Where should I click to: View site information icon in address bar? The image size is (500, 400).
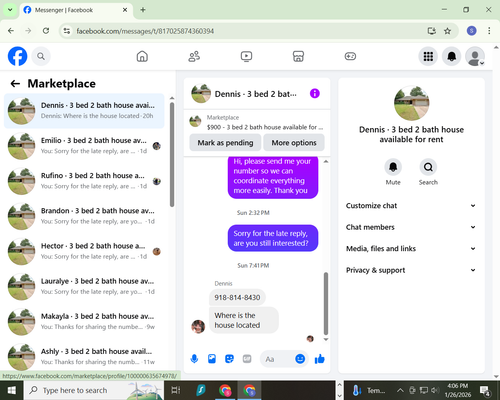click(x=67, y=31)
